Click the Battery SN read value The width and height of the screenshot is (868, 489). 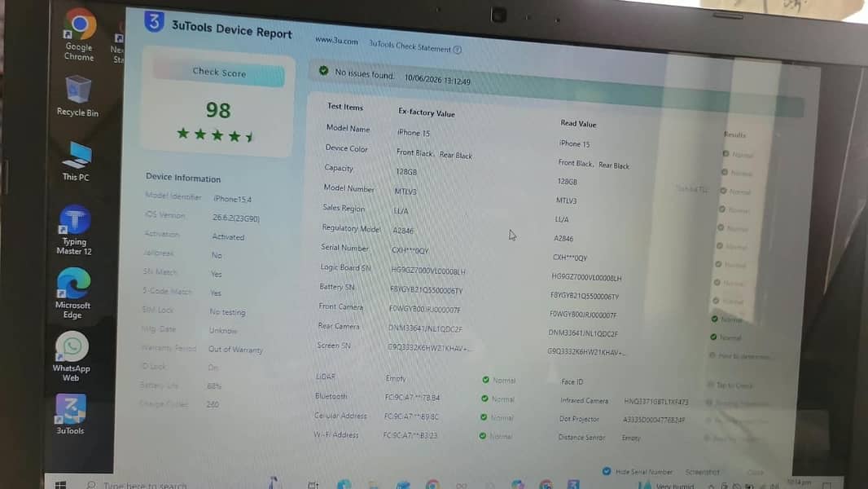[x=584, y=296]
